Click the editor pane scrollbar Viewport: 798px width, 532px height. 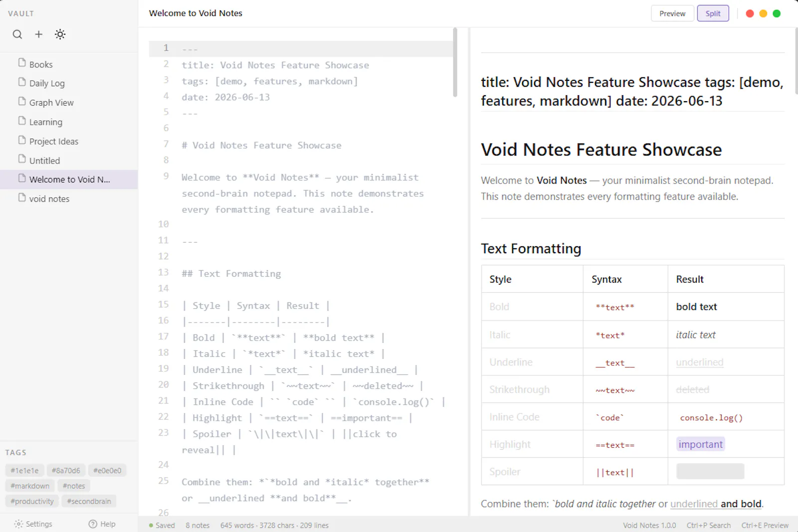[455, 62]
